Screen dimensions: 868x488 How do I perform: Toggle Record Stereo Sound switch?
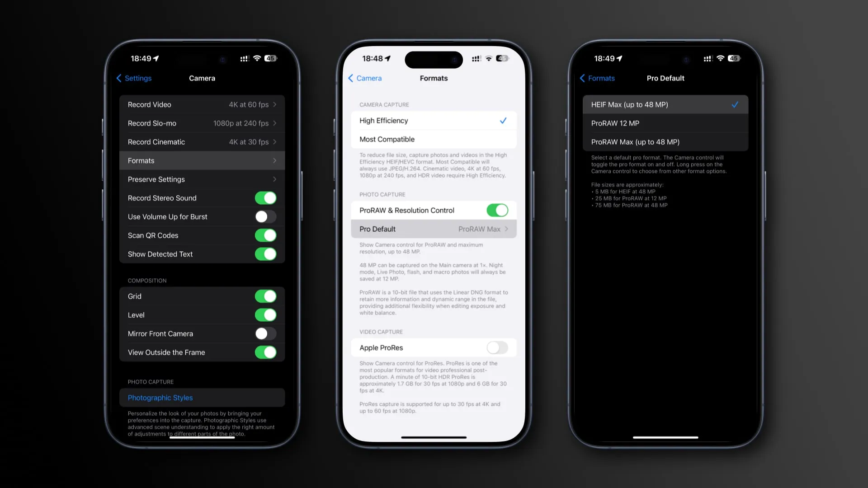point(265,198)
